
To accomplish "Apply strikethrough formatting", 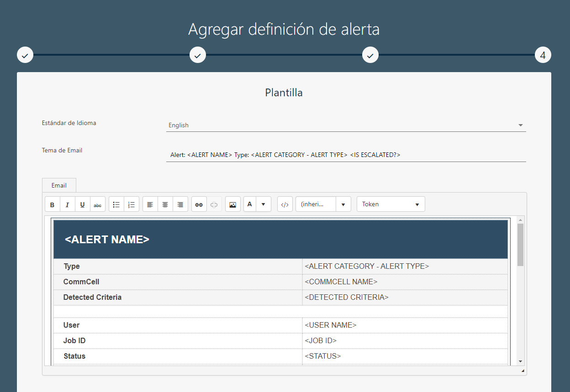I will pyautogui.click(x=98, y=204).
